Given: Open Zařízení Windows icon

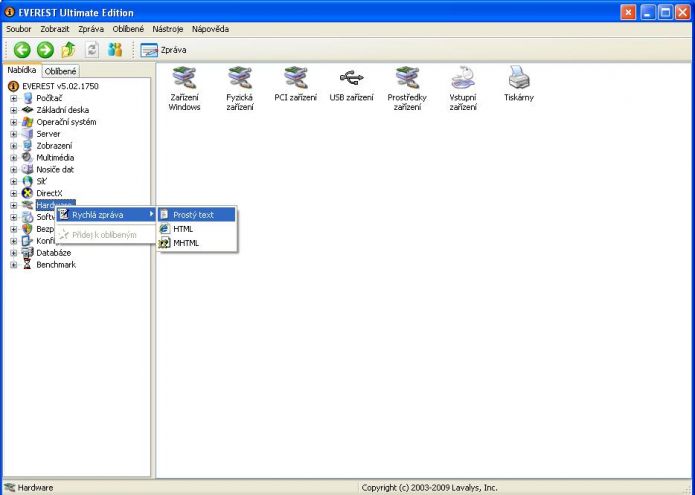Looking at the screenshot, I should tap(184, 89).
